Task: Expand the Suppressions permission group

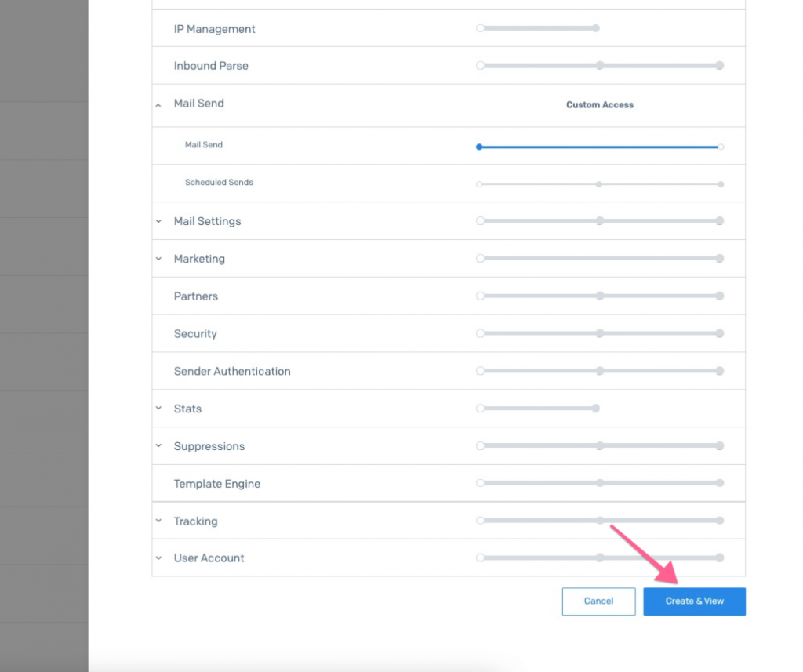Action: [158, 446]
